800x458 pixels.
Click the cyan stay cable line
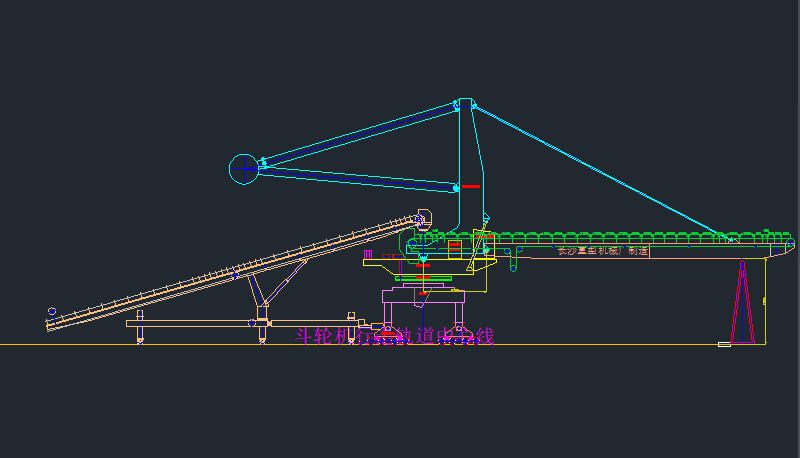[600, 172]
